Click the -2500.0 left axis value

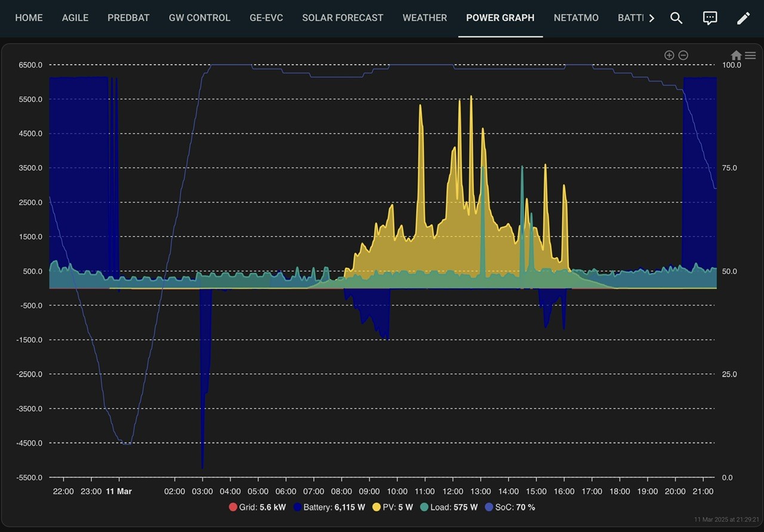(30, 375)
